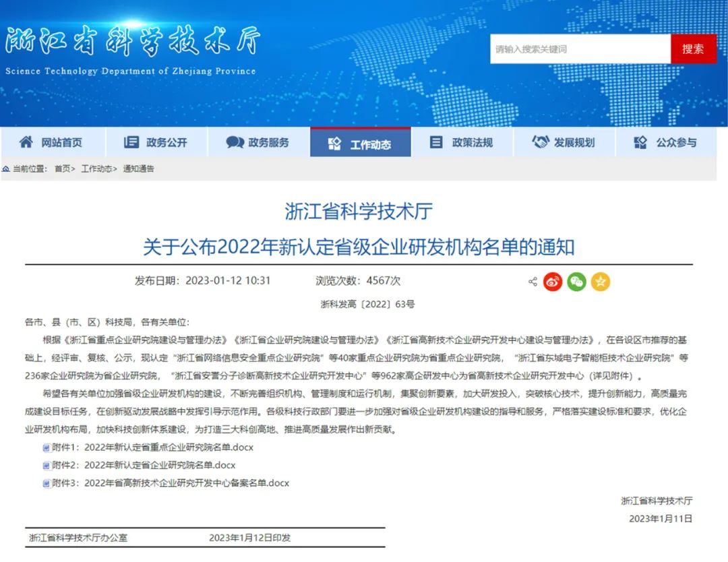Click the home icon before 当前位置
The height and width of the screenshot is (562, 728).
(6, 168)
